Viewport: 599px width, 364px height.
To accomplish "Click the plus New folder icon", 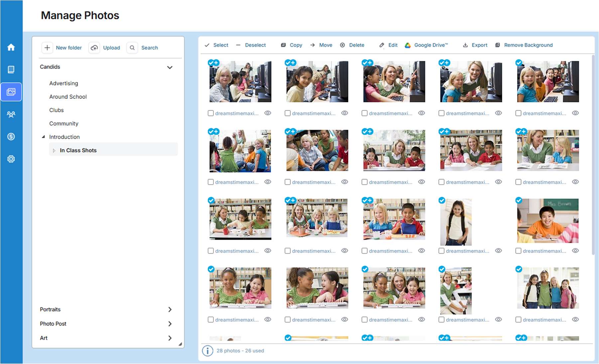I will pos(47,48).
